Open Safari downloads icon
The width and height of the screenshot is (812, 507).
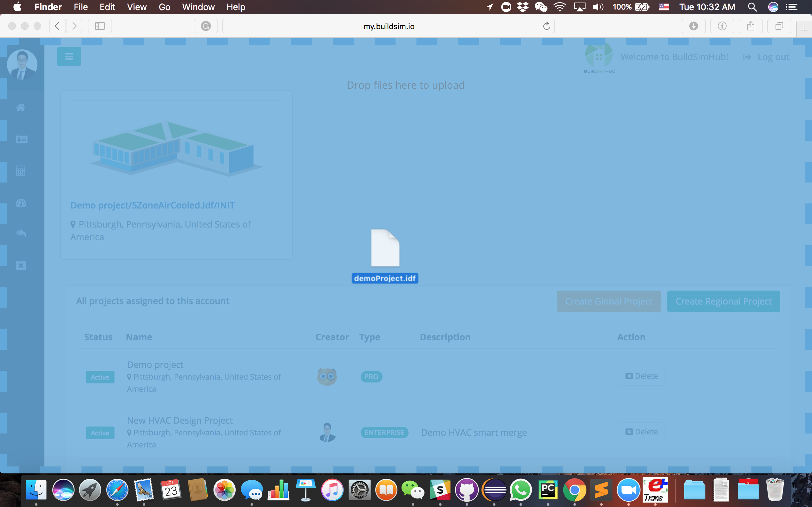(x=693, y=26)
